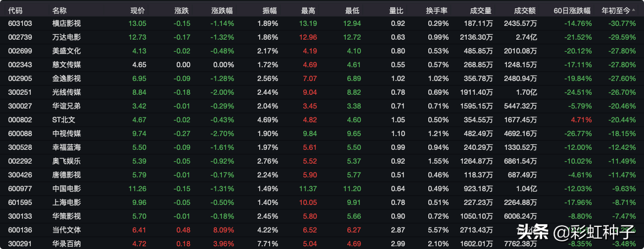The width and height of the screenshot is (644, 249).
Task: Click 光线传媒 volume 1911.40万
Action: (x=477, y=92)
